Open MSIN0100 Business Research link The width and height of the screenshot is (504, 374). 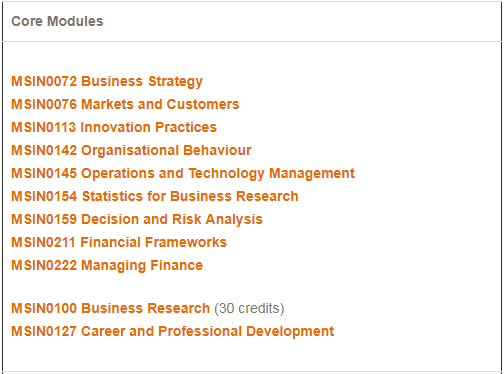click(x=111, y=308)
